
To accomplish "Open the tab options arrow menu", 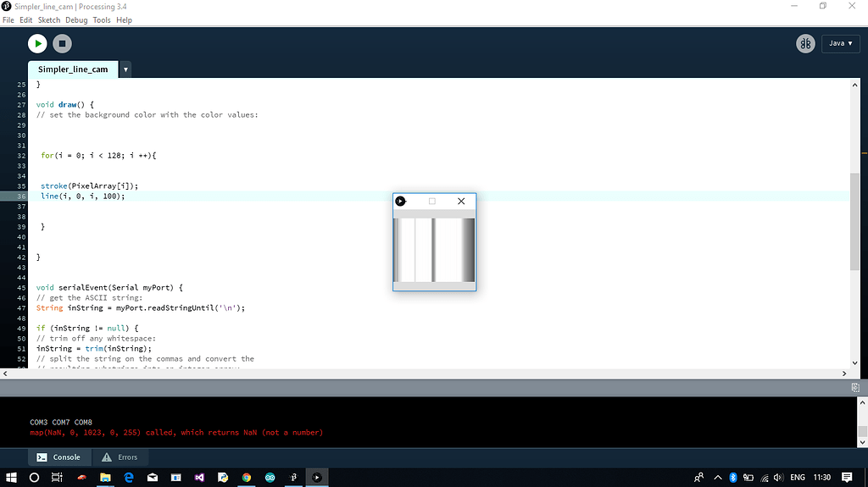I will click(x=125, y=69).
